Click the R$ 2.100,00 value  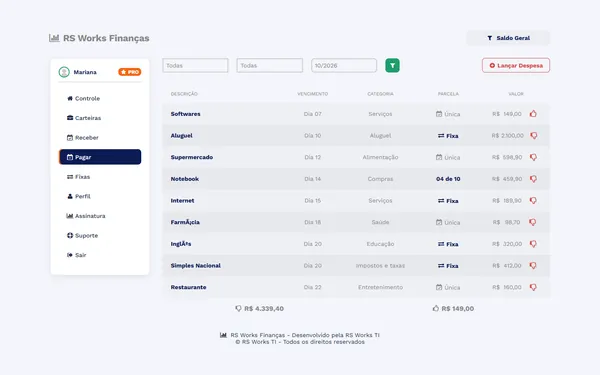point(508,135)
